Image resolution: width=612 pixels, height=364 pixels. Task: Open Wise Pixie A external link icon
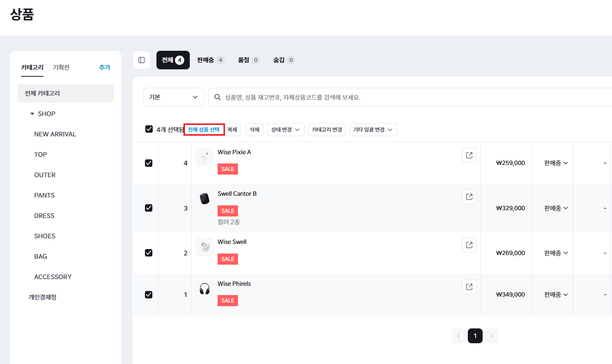click(x=469, y=155)
